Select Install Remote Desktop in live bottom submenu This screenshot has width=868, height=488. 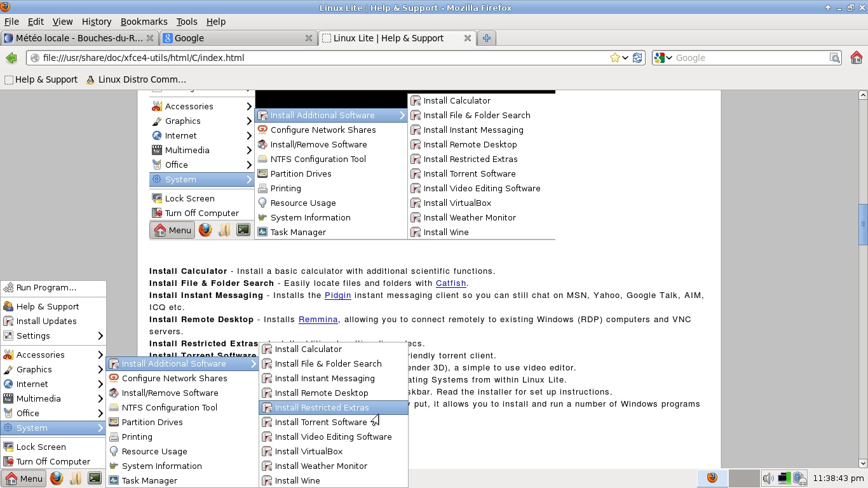[334, 393]
